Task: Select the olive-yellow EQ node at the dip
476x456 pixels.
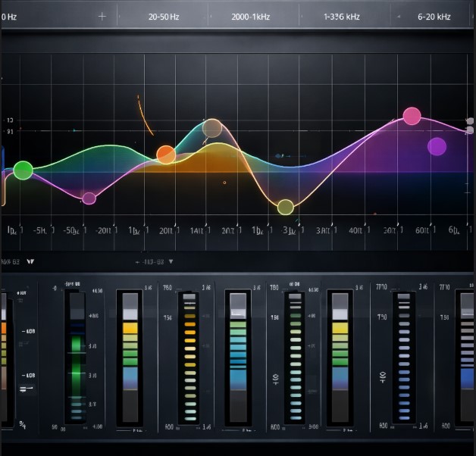Action: (x=285, y=208)
